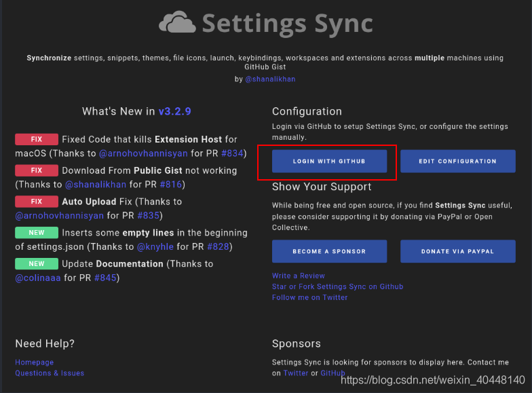Open Edit Configuration button
532x393 pixels.
pyautogui.click(x=457, y=162)
